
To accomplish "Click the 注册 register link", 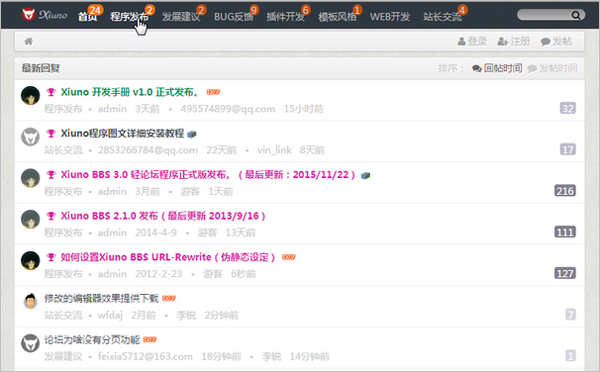I will point(514,41).
